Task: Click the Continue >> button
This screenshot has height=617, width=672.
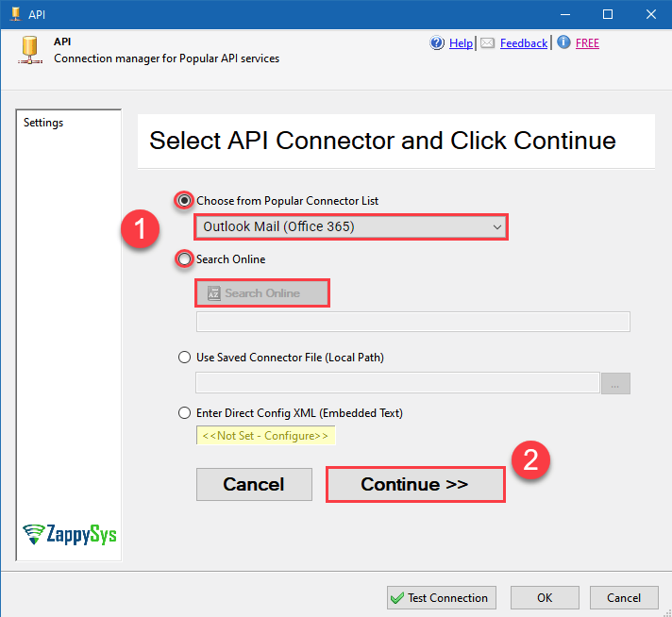Action: point(415,484)
